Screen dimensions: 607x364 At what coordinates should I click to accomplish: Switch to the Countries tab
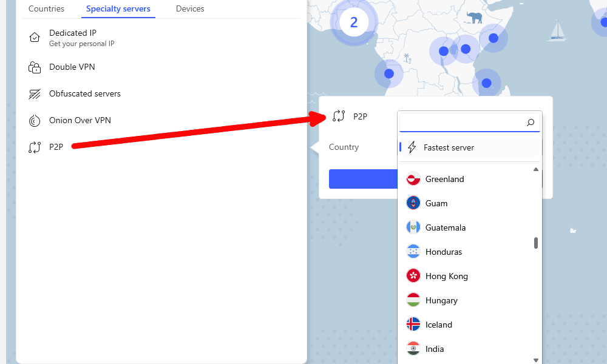(x=47, y=8)
